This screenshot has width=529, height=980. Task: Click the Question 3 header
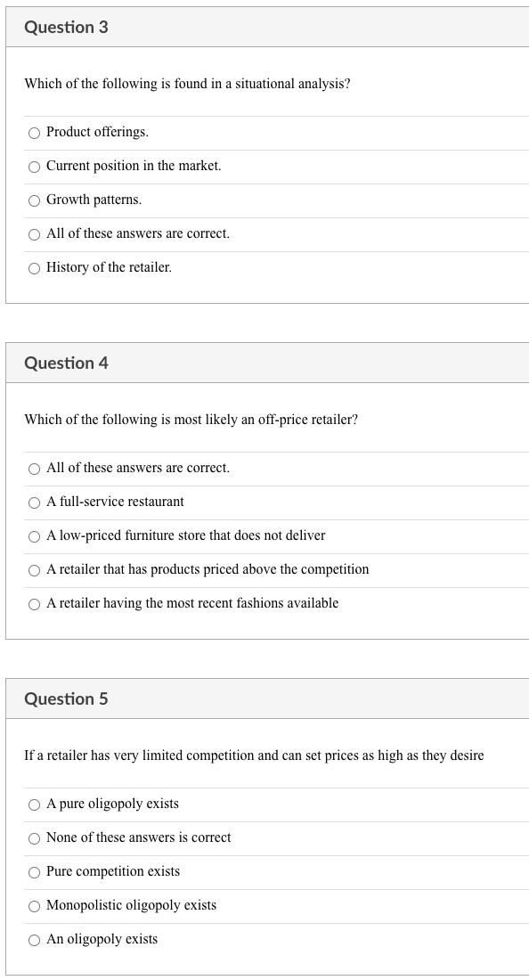pos(66,28)
